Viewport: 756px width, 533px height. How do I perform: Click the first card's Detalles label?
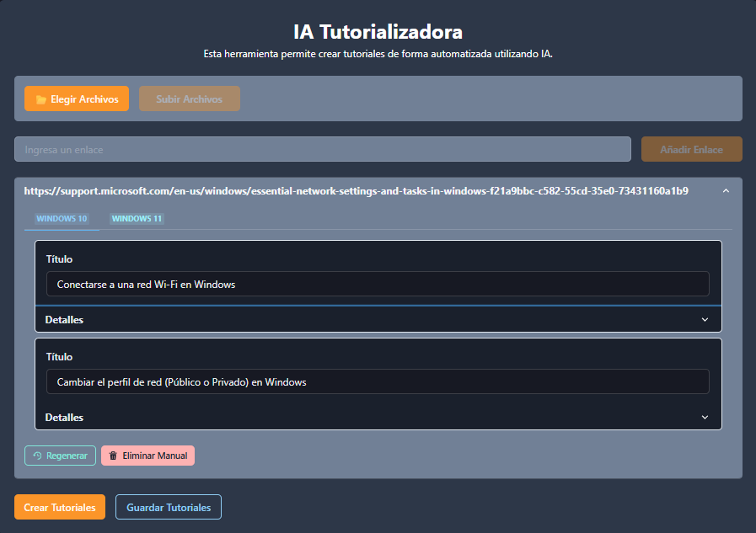tap(64, 320)
